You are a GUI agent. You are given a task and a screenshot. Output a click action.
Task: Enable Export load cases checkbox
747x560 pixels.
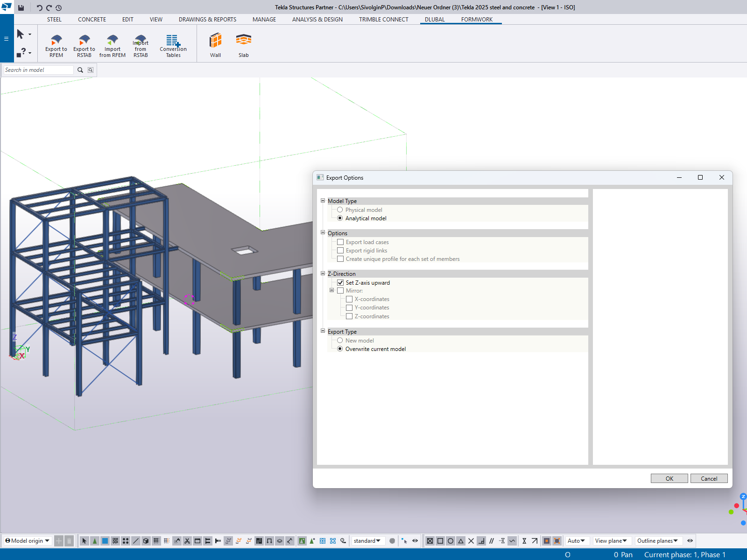coord(340,242)
